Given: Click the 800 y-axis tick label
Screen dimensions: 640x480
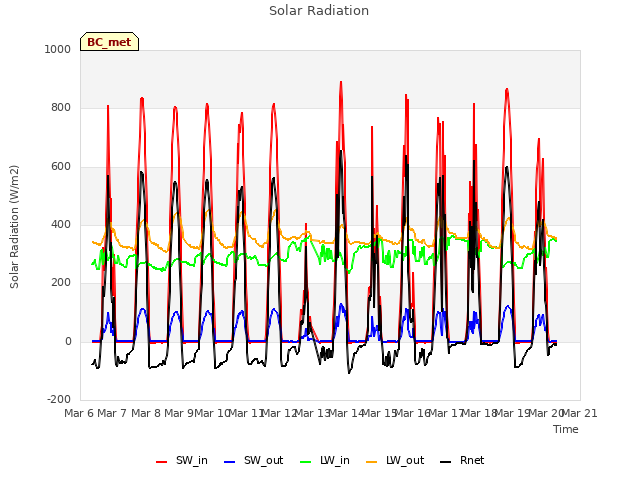Looking at the screenshot, I should tap(61, 108).
